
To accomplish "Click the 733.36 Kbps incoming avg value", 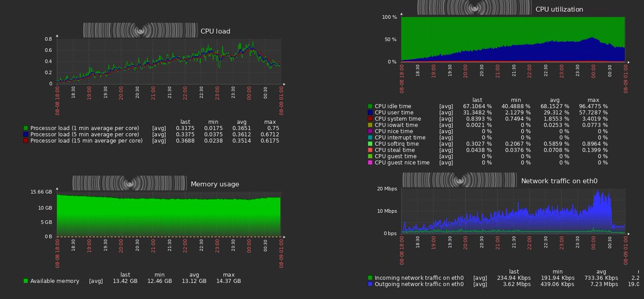I will point(602,278).
